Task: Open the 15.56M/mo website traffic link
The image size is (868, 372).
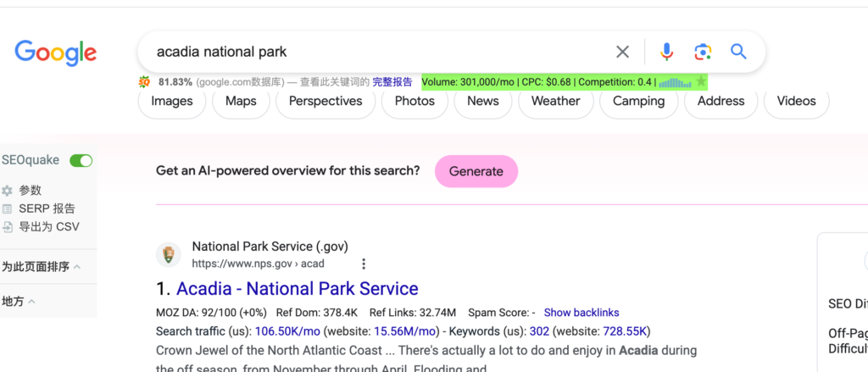Action: click(405, 331)
